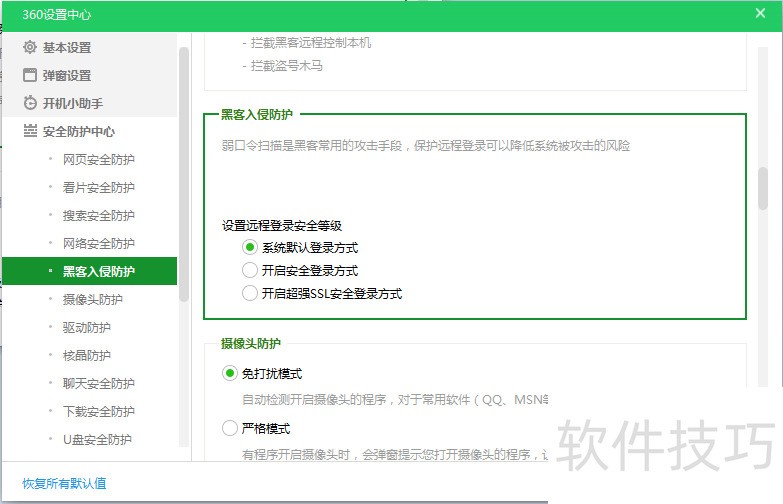The height and width of the screenshot is (504, 783).
Task: Click the 设置远程登录安全等级 label
Action: pos(282,225)
